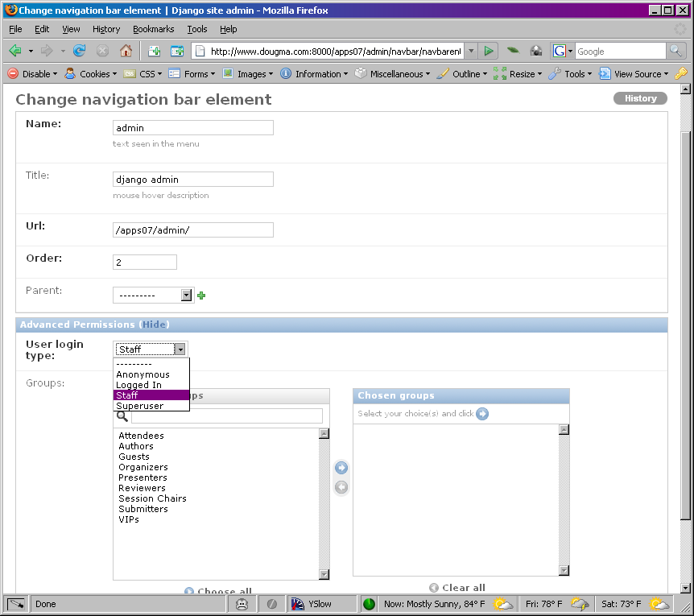Viewport: 694px width, 616px height.
Task: Click the History button
Action: point(640,98)
